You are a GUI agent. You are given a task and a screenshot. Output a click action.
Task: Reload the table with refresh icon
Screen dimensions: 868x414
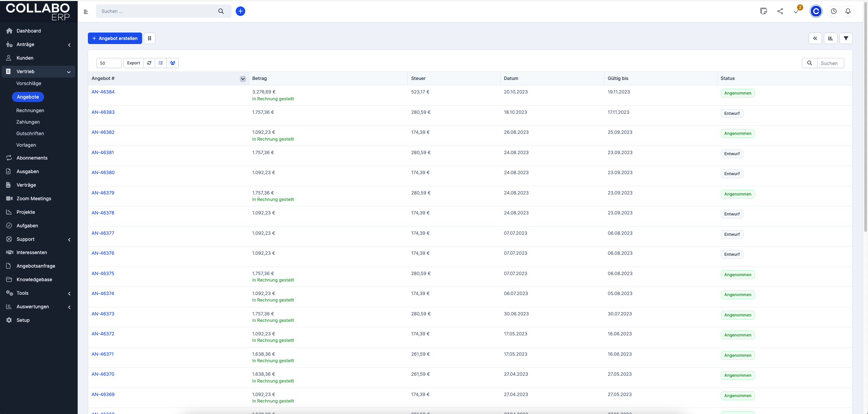coord(149,63)
